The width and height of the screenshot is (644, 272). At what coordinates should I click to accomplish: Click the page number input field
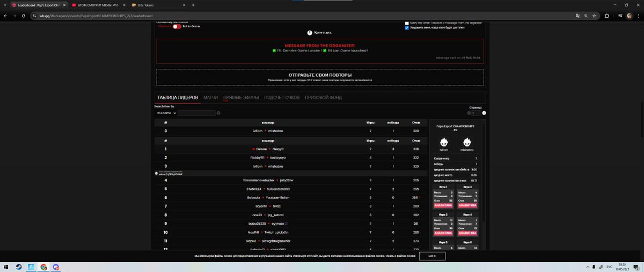(x=477, y=113)
